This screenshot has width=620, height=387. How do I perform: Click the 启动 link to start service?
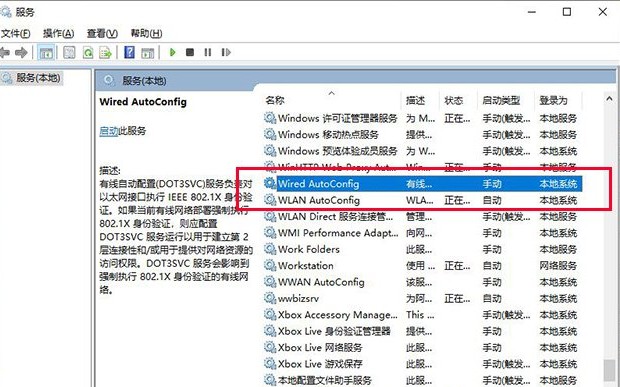click(109, 130)
